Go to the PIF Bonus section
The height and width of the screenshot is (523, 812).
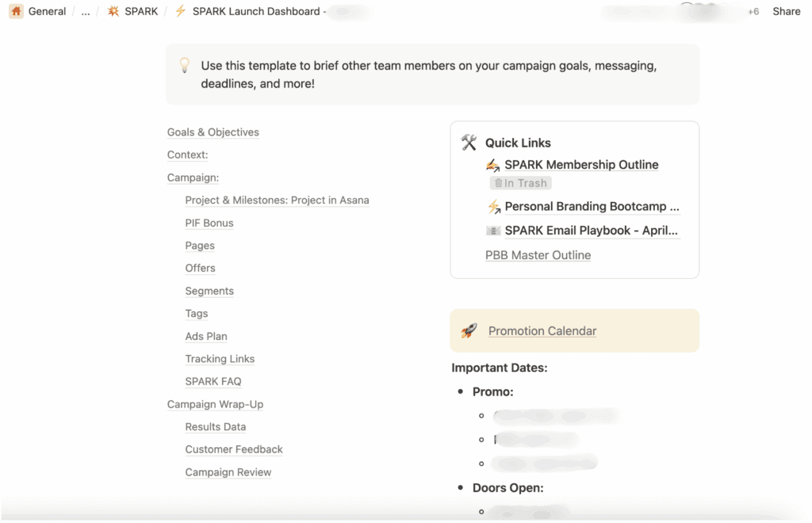pos(209,223)
